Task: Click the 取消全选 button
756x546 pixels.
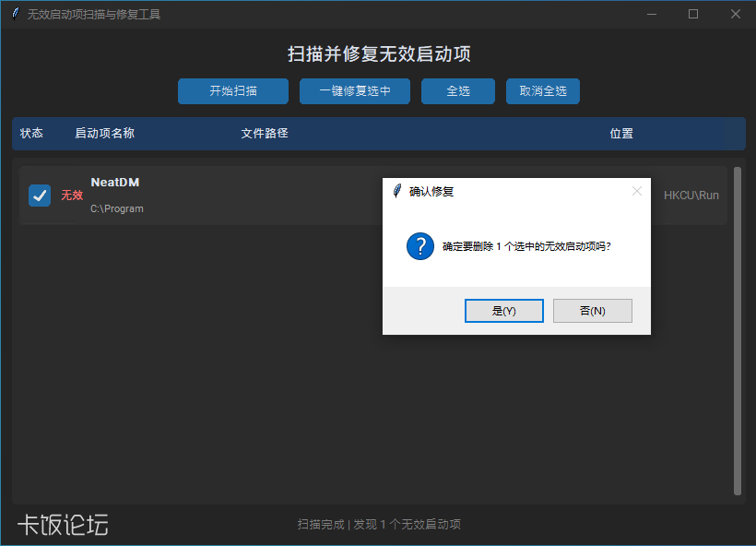Action: pos(543,91)
